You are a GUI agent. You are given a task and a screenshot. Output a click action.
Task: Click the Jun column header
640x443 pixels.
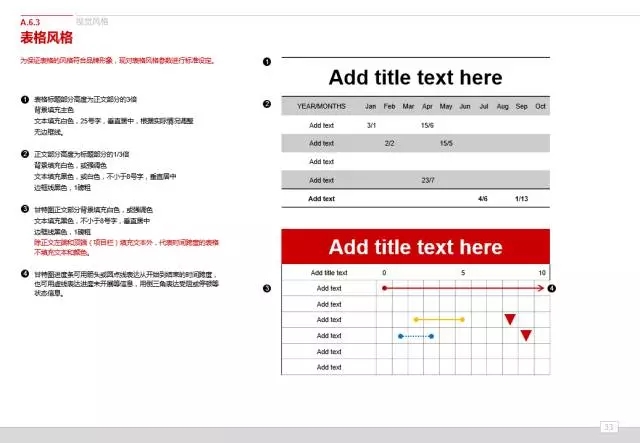465,106
